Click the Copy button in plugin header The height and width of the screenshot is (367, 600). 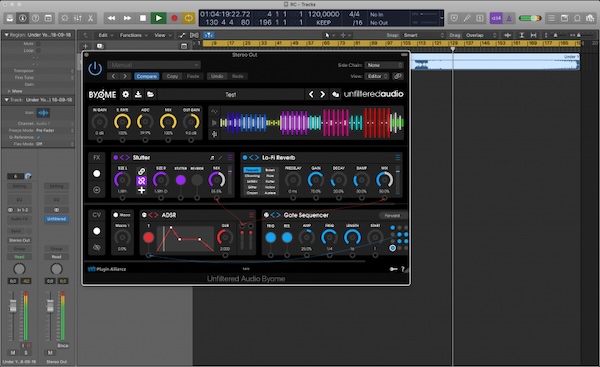coord(172,76)
